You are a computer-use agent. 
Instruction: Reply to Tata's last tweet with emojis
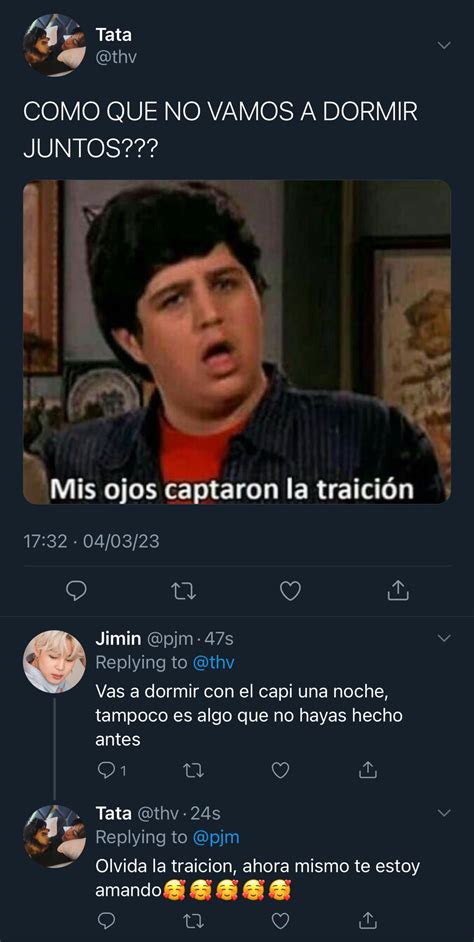point(106,920)
